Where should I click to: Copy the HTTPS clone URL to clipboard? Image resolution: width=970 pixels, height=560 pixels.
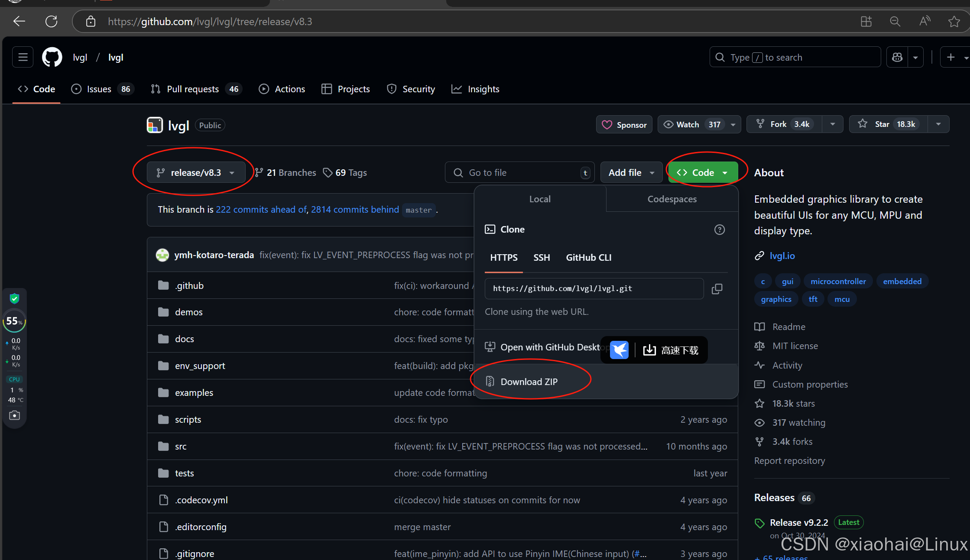pyautogui.click(x=717, y=289)
